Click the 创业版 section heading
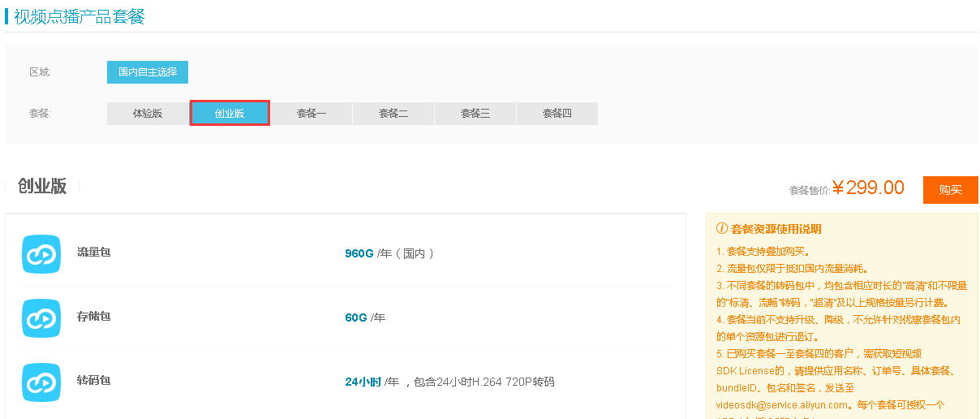This screenshot has width=980, height=419. [42, 186]
